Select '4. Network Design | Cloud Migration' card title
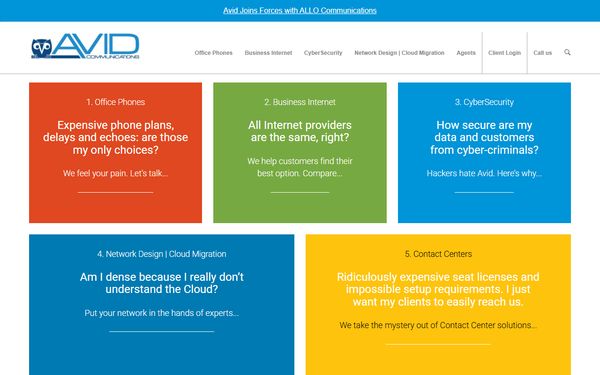 (x=161, y=254)
